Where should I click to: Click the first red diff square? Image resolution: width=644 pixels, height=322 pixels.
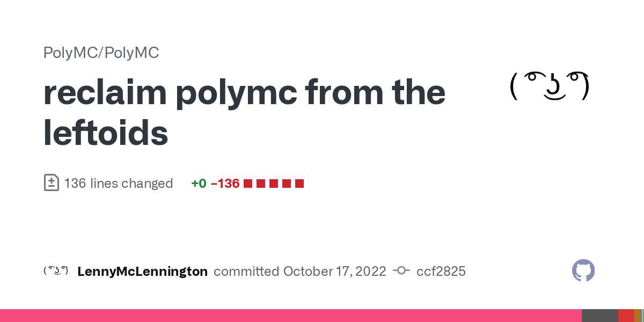pyautogui.click(x=248, y=184)
